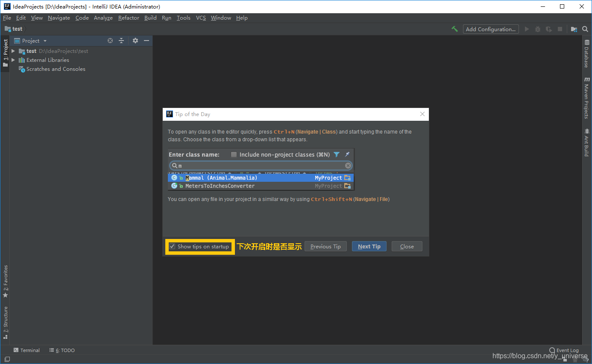The width and height of the screenshot is (592, 364).
Task: Click the Run with Coverage icon
Action: [548, 29]
